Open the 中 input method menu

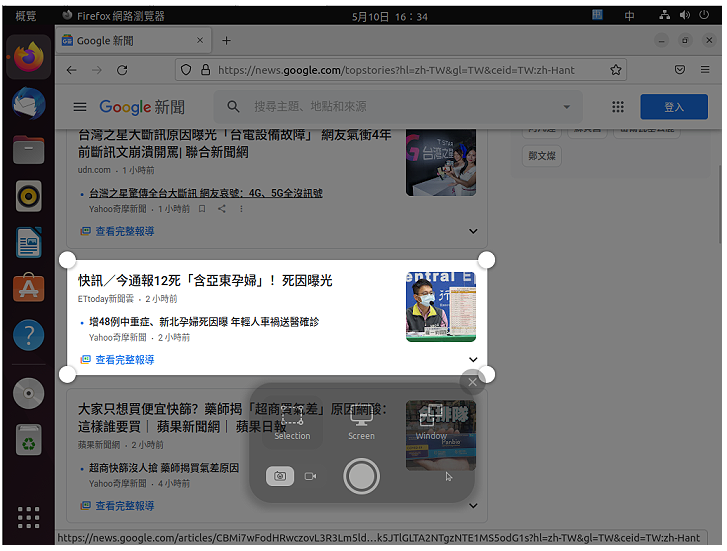pos(629,16)
